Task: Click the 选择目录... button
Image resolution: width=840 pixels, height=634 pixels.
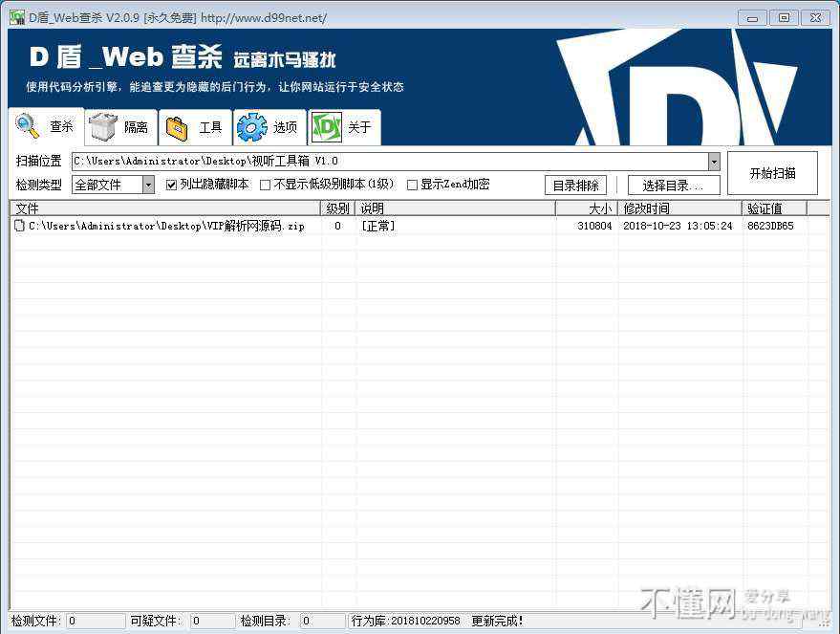Action: click(x=673, y=186)
